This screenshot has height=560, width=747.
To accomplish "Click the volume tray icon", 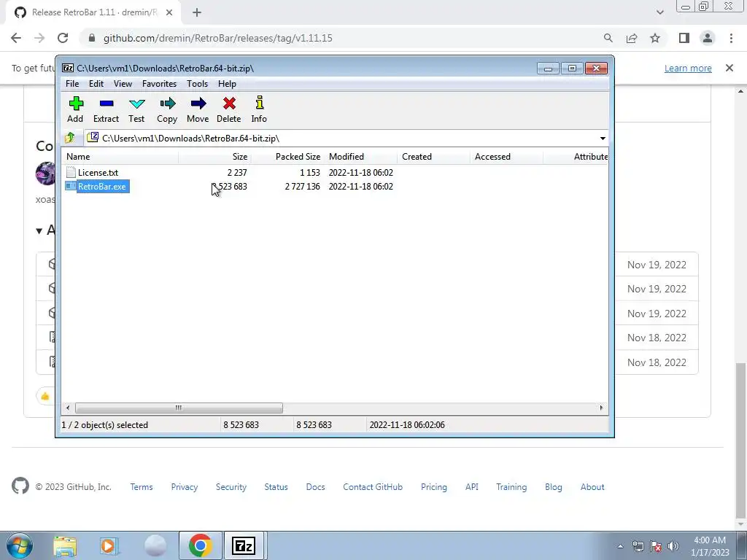I will [673, 547].
